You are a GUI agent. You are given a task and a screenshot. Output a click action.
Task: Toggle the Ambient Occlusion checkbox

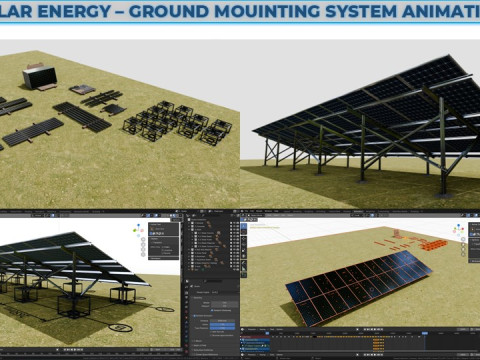194,316
